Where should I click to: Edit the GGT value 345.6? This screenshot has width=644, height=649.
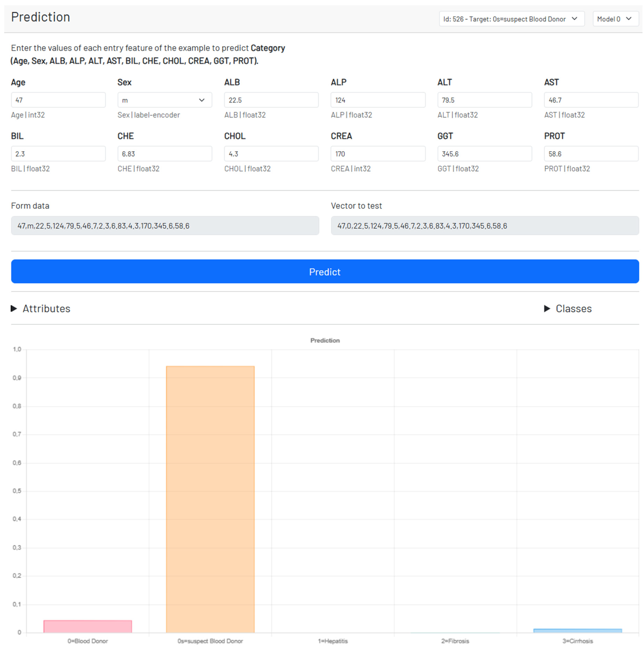[484, 154]
